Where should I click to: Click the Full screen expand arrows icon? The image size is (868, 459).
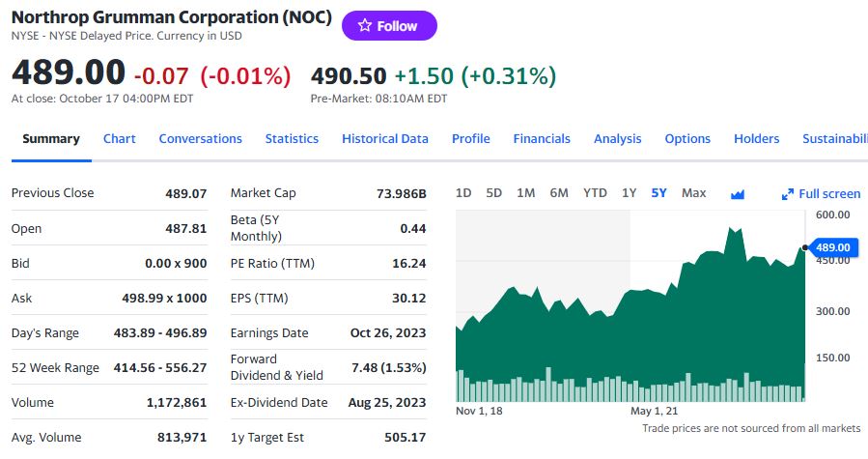[x=787, y=194]
